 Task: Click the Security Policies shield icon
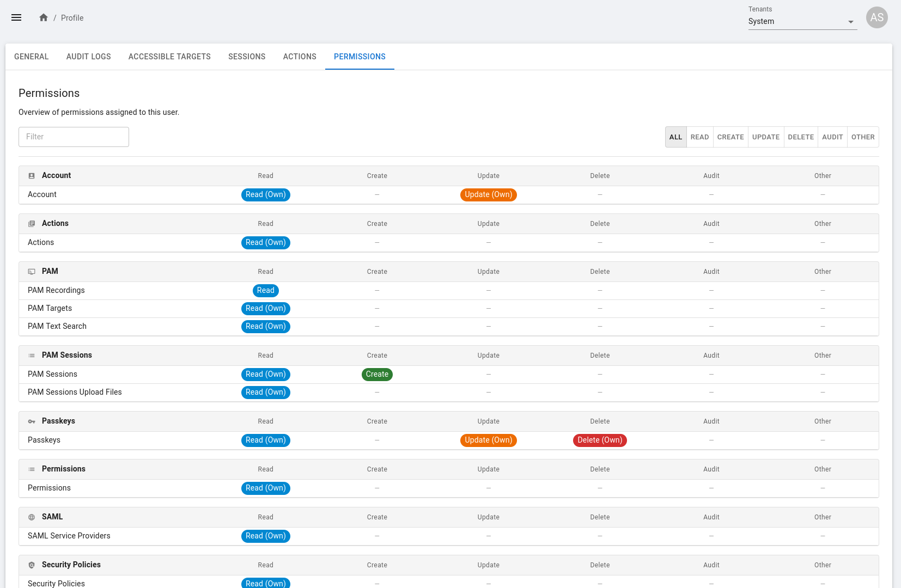coord(32,565)
